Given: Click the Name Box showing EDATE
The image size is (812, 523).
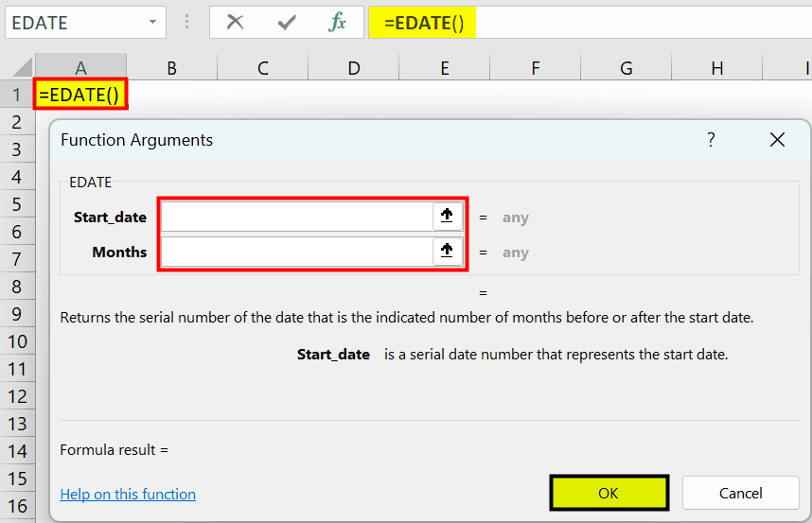Looking at the screenshot, I should [x=85, y=23].
